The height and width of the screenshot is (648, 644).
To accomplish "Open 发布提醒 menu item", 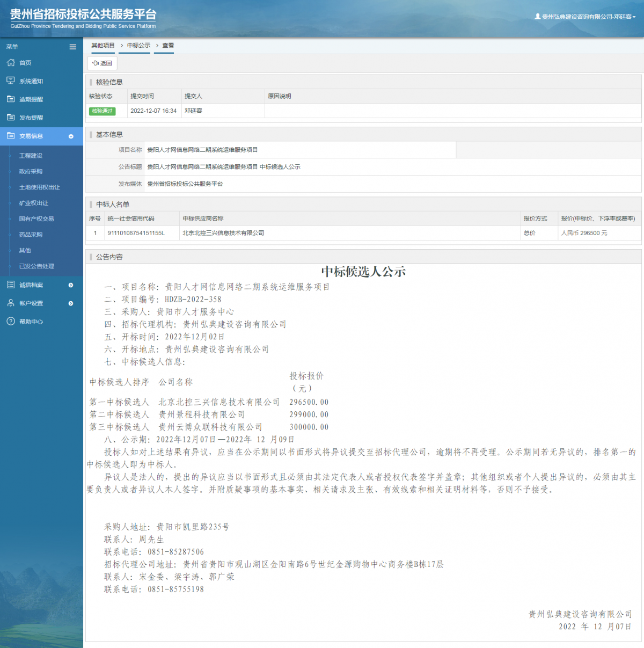I will tap(31, 118).
